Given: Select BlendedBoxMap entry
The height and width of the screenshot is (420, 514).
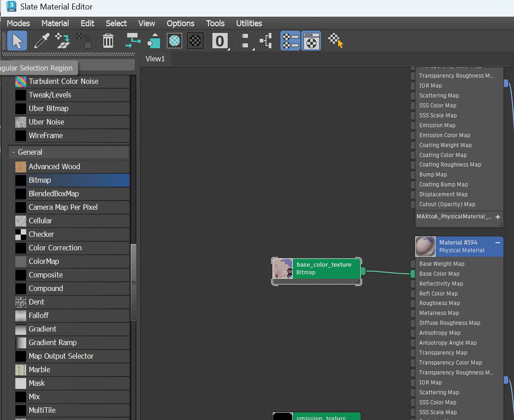Looking at the screenshot, I should click(x=72, y=194).
